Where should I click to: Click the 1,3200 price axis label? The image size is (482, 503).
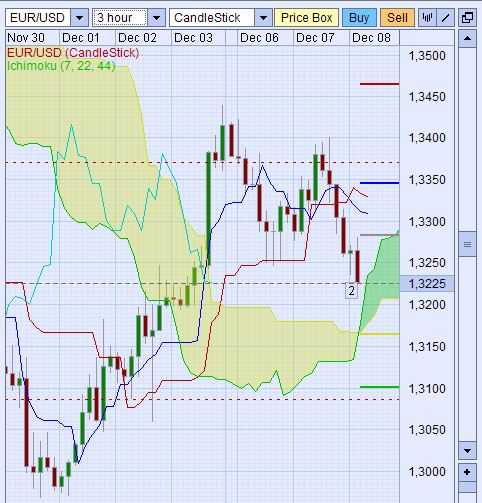pos(427,305)
